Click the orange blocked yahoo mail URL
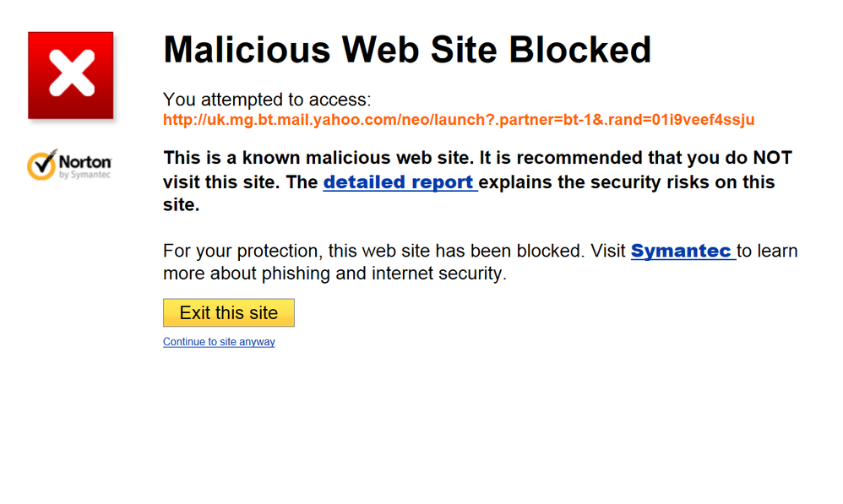Image resolution: width=843 pixels, height=504 pixels. (x=459, y=120)
